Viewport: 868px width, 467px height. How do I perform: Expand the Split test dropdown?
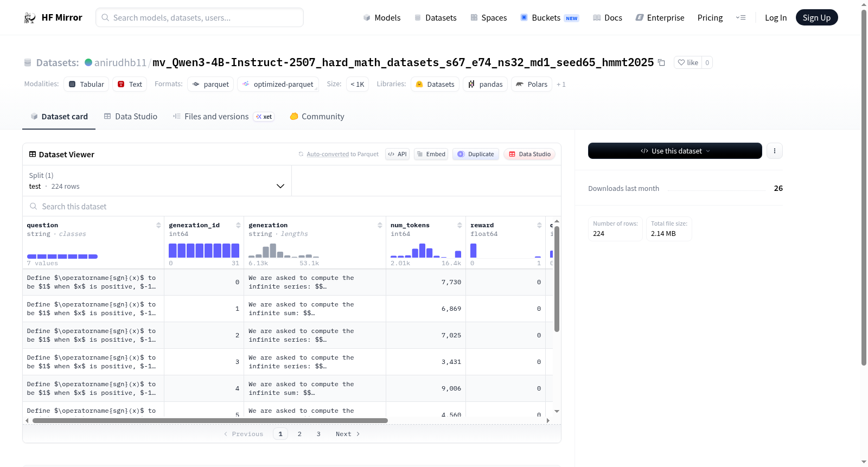pos(157,181)
